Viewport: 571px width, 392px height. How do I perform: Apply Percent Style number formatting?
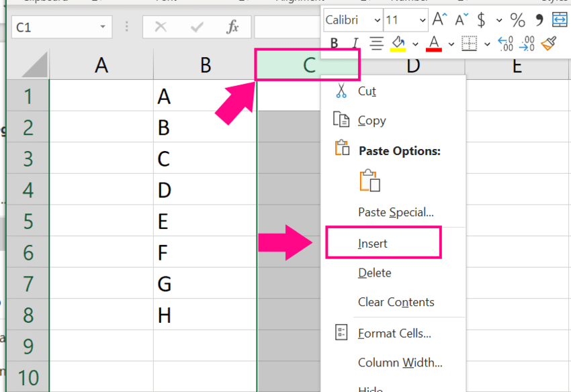517,19
